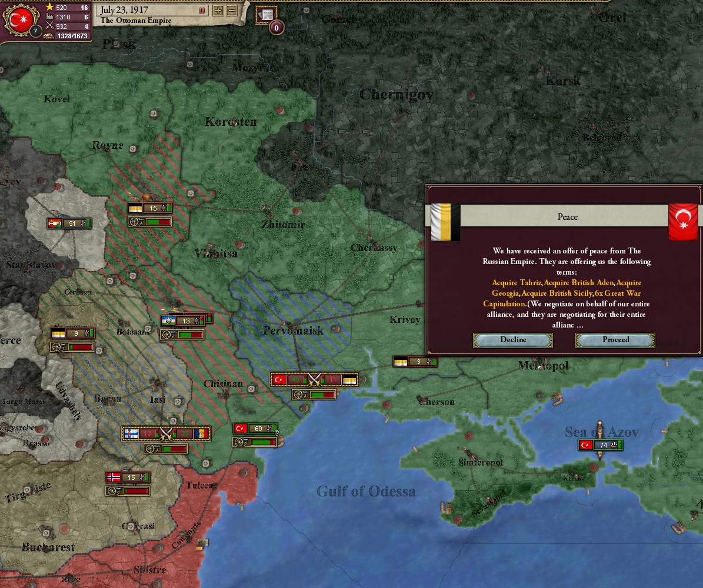The height and width of the screenshot is (588, 703).
Task: Toggle the red pause button by the date
Action: (x=202, y=10)
